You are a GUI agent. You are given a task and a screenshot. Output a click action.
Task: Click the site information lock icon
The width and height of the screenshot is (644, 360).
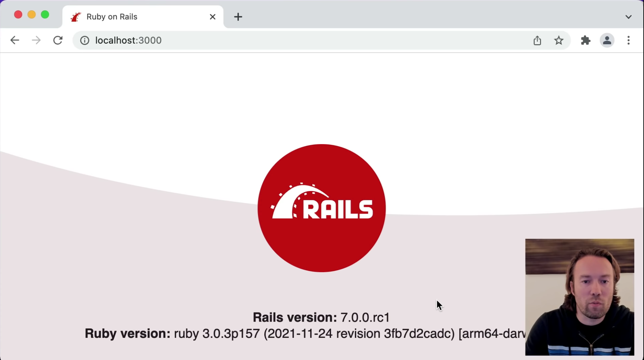tap(84, 40)
